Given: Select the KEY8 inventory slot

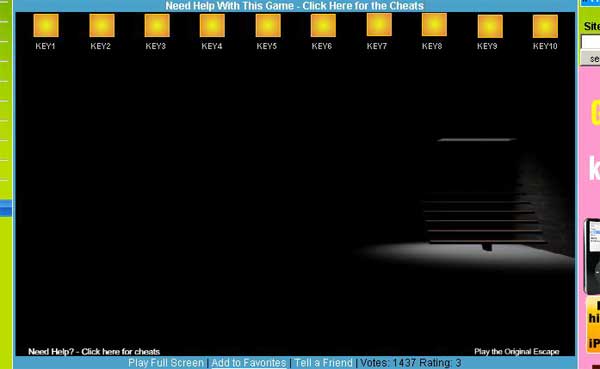Looking at the screenshot, I should (x=434, y=24).
